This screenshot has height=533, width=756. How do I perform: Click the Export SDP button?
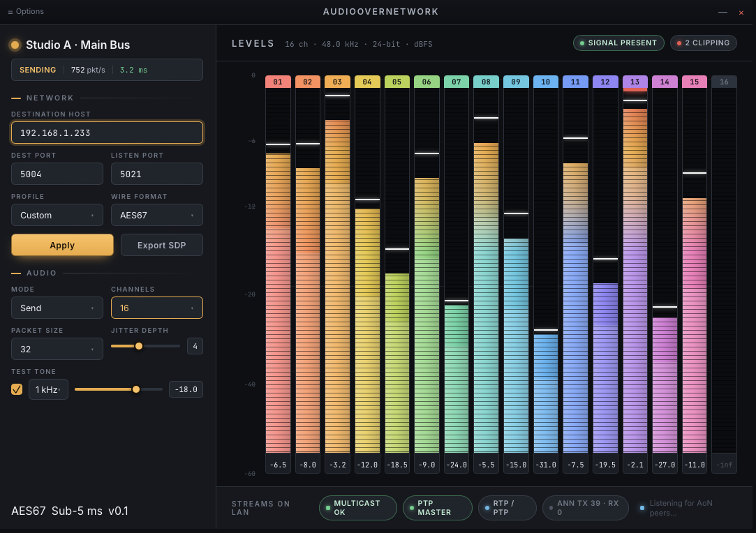point(161,245)
